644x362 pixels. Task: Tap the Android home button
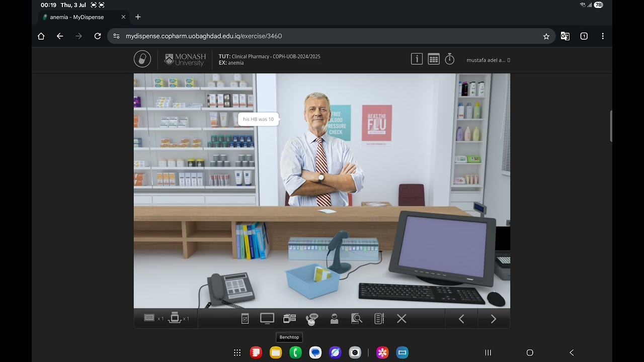point(530,352)
